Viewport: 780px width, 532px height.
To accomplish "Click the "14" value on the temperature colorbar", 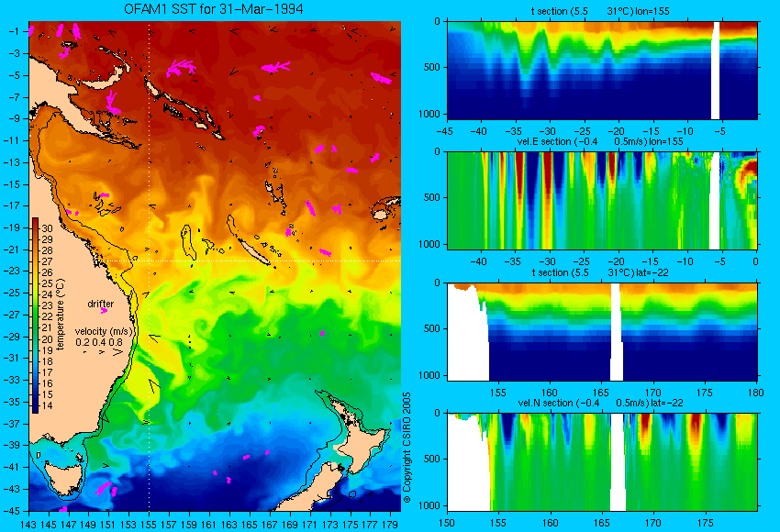I will point(47,405).
